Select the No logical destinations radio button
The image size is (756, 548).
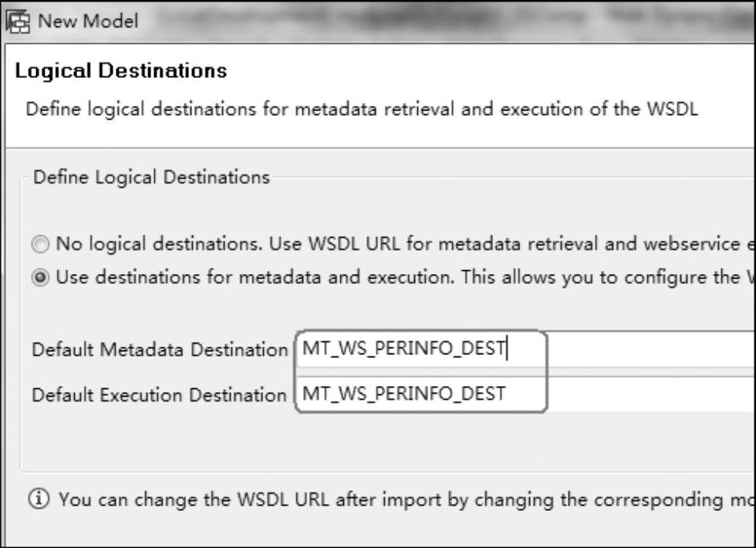click(x=40, y=244)
